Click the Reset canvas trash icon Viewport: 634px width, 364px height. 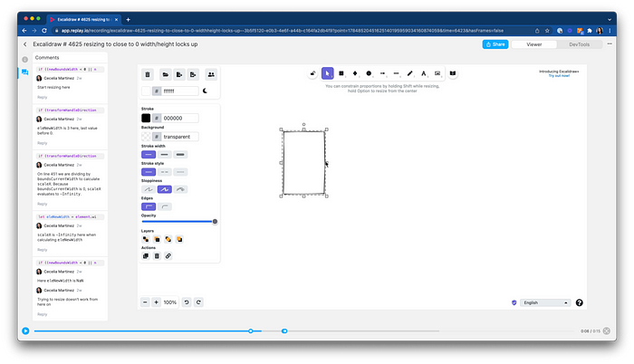(148, 74)
